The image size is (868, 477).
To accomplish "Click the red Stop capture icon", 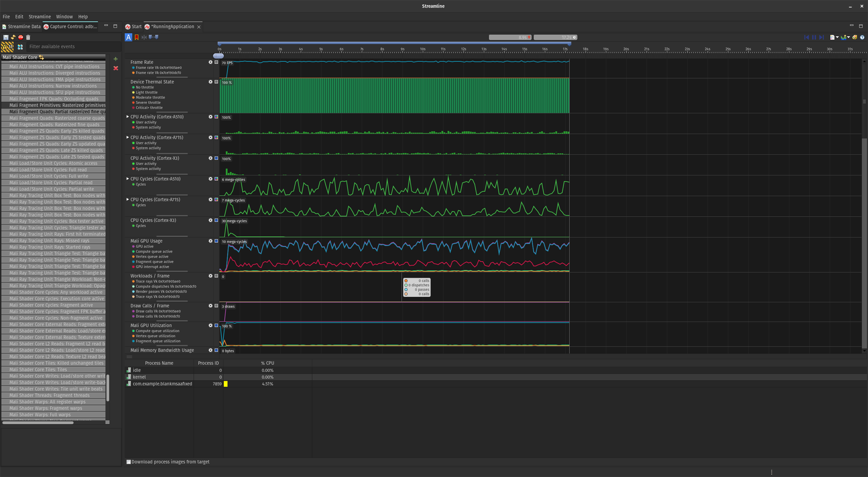I will point(21,37).
